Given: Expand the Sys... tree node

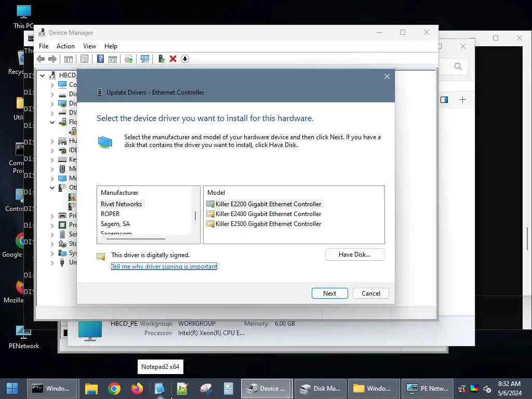Looking at the screenshot, I should click(52, 254).
